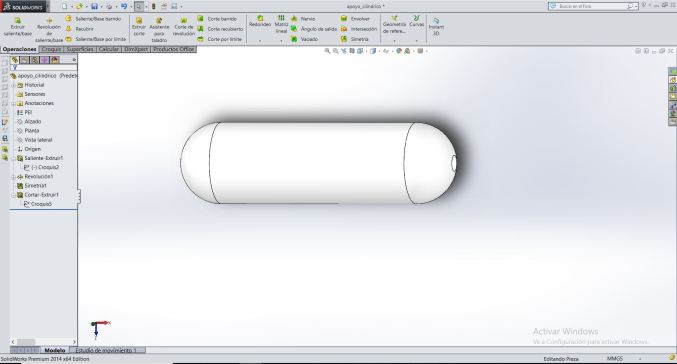The height and width of the screenshot is (364, 677).
Task: Open dropdown arrow next to Save icon
Action: (x=101, y=7)
